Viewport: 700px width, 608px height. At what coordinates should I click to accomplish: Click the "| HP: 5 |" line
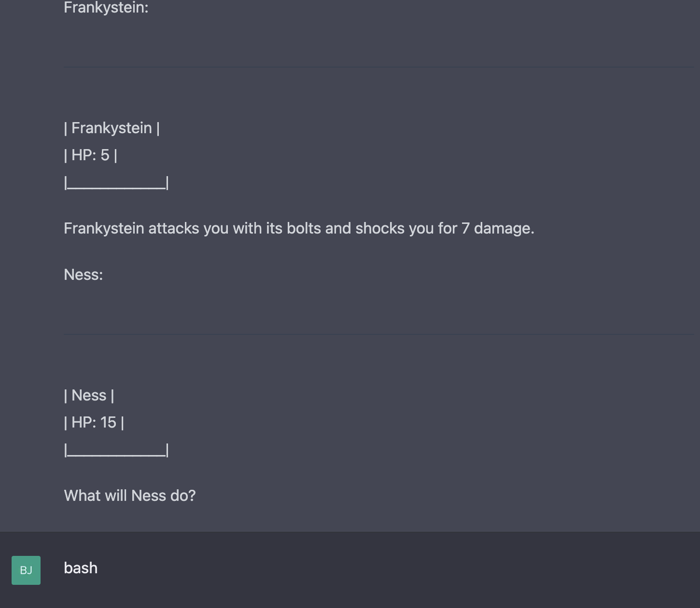tap(91, 155)
